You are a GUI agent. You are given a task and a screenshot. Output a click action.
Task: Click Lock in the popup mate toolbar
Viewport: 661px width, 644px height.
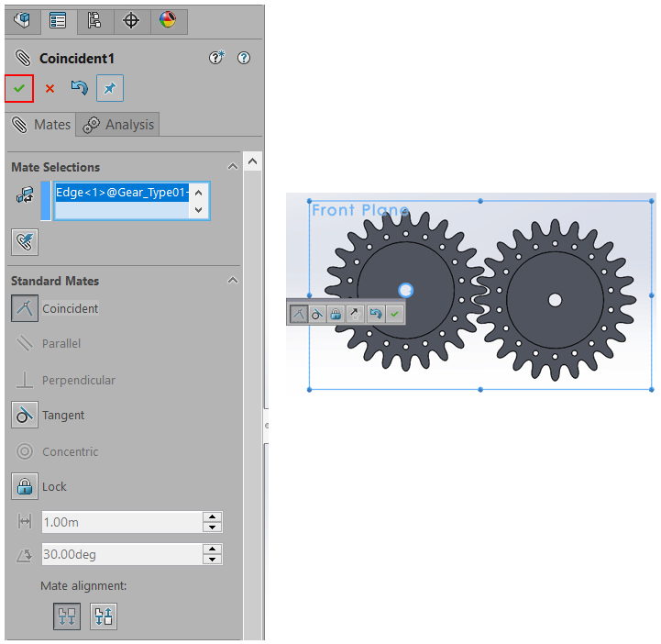(336, 314)
